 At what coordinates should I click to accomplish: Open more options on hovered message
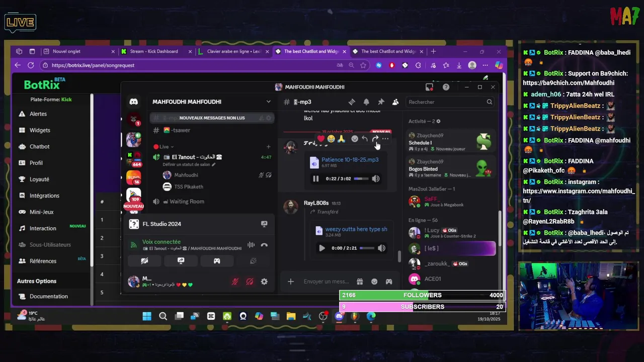[385, 139]
